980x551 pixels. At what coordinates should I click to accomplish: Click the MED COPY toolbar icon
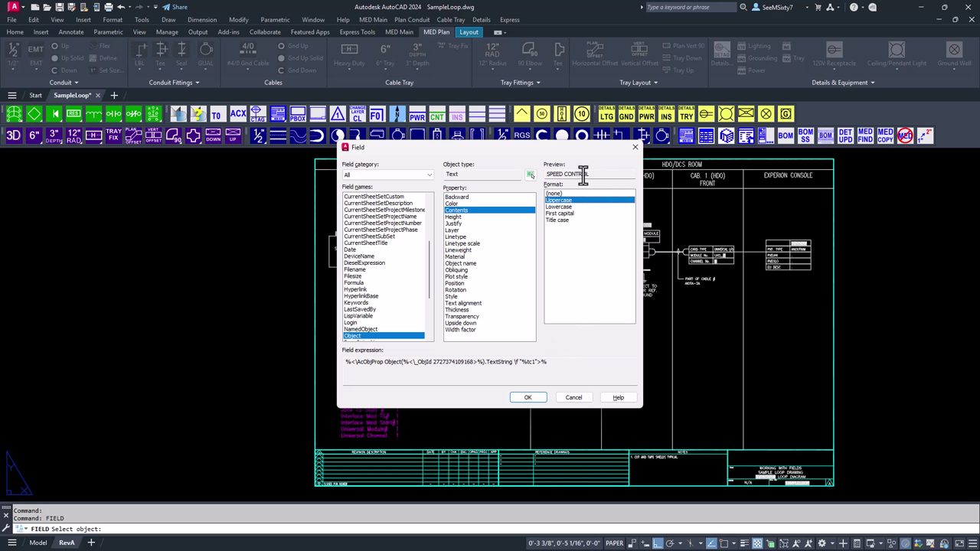[x=885, y=135]
